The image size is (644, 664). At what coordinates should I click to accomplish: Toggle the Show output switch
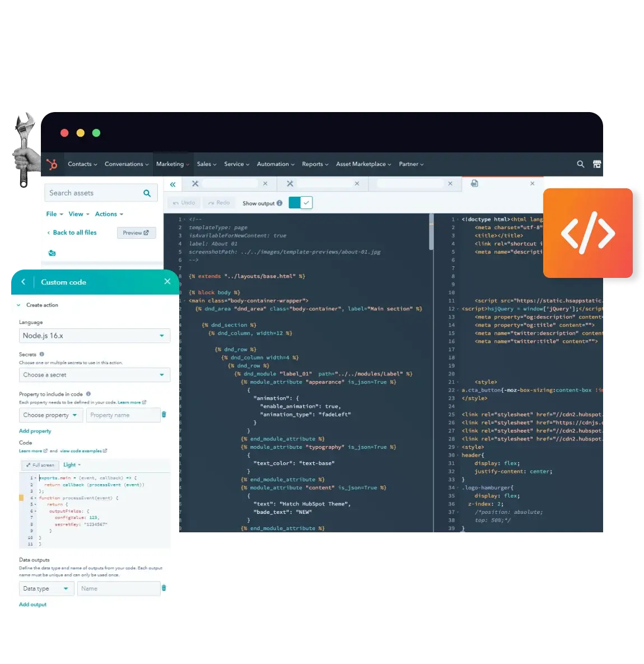[x=300, y=203]
